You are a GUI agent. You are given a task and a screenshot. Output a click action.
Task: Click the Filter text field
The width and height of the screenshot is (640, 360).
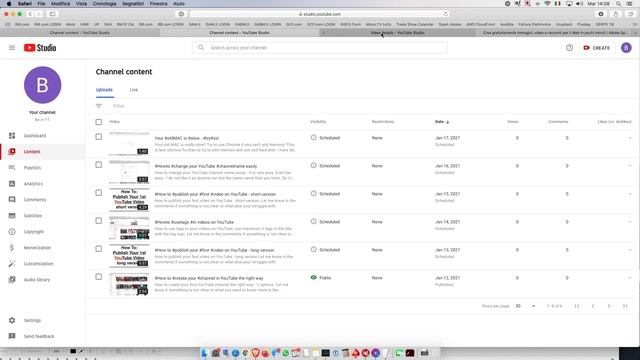(119, 106)
